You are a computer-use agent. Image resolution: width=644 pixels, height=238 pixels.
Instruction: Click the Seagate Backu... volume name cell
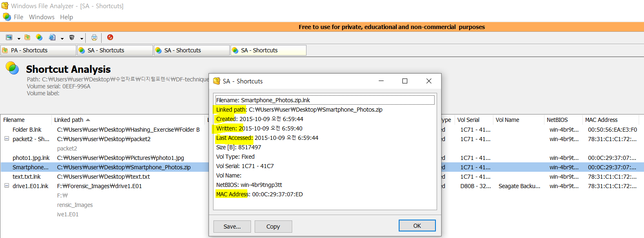pyautogui.click(x=519, y=186)
